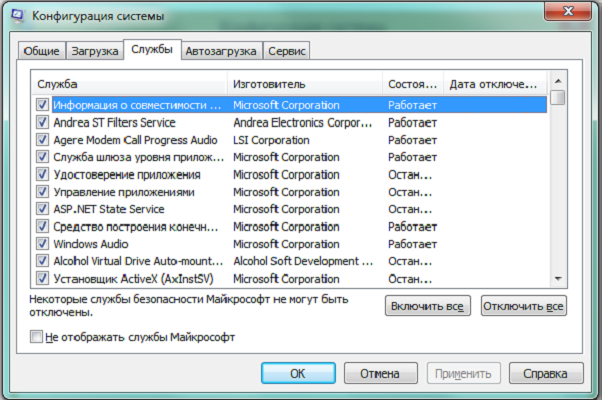Switch to the Общие tab
The width and height of the screenshot is (602, 400).
pos(42,51)
